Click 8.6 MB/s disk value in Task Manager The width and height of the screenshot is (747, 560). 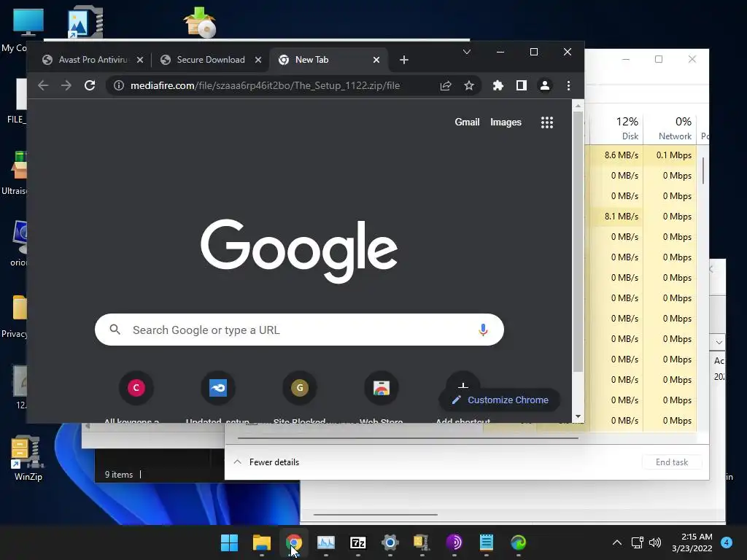click(x=622, y=155)
